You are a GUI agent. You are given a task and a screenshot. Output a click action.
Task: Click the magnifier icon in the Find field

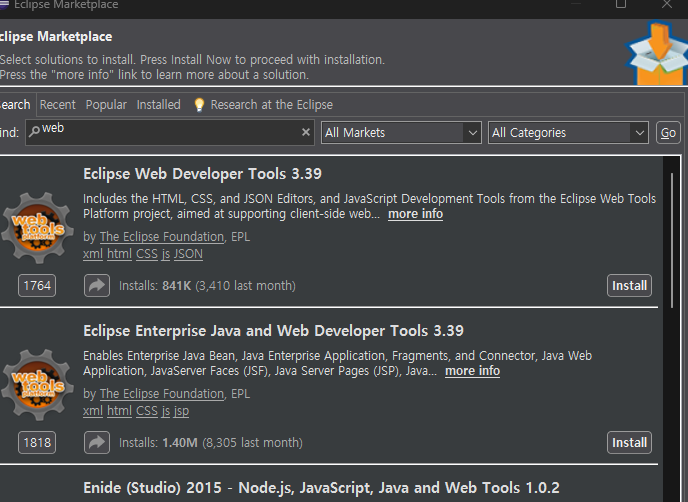coord(34,130)
